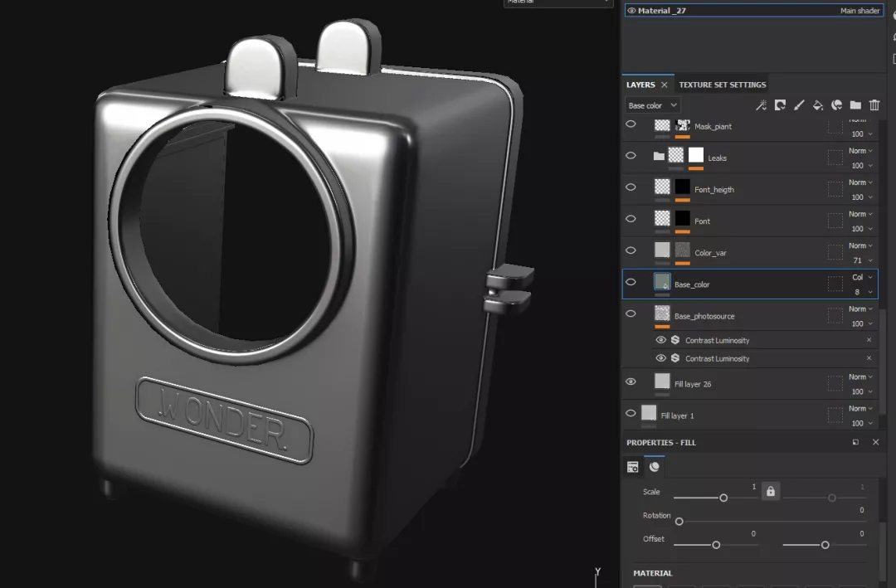This screenshot has width=896, height=588.
Task: Toggle visibility of Font_heigth layer
Action: coord(631,187)
